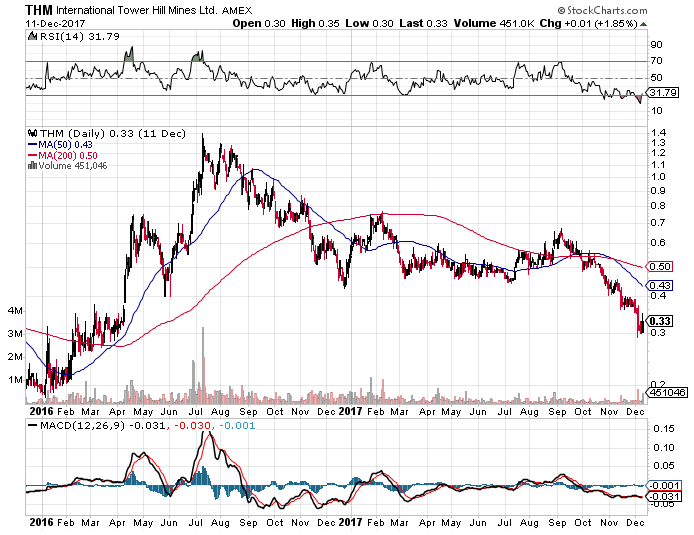Click the RSI area-chart icon beside RSI(14)
The image size is (694, 535).
(x=32, y=36)
